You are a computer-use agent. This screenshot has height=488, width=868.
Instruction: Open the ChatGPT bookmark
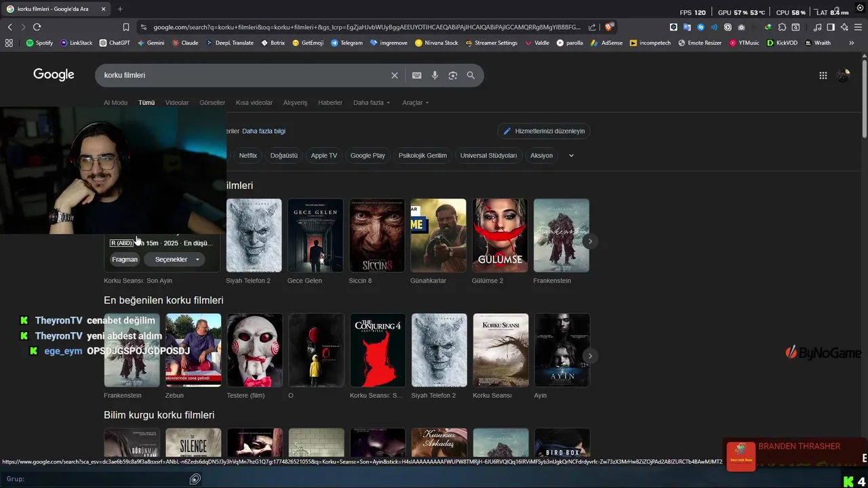[x=115, y=43]
